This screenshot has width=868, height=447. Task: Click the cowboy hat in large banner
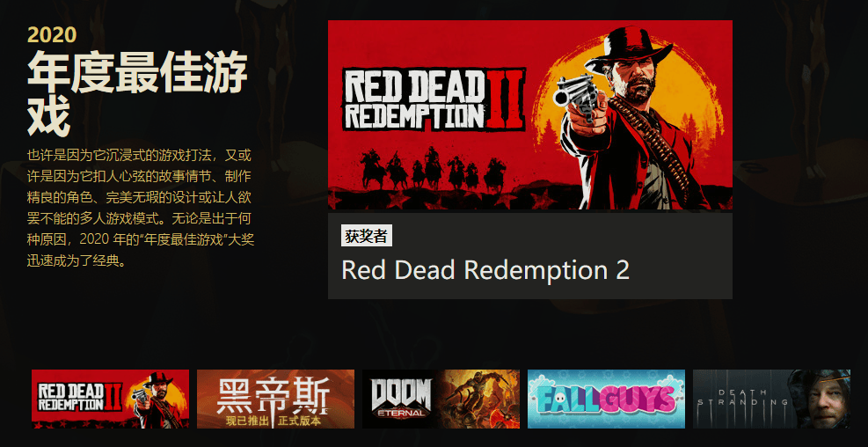pos(628,48)
